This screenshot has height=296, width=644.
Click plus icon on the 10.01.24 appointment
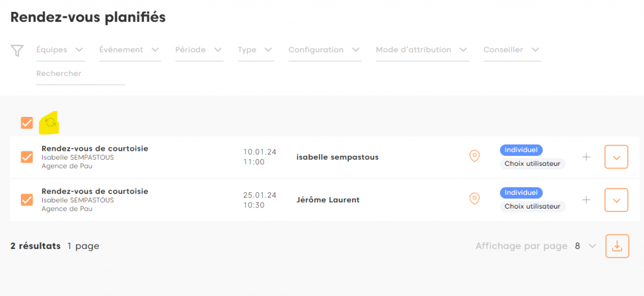[x=586, y=157]
